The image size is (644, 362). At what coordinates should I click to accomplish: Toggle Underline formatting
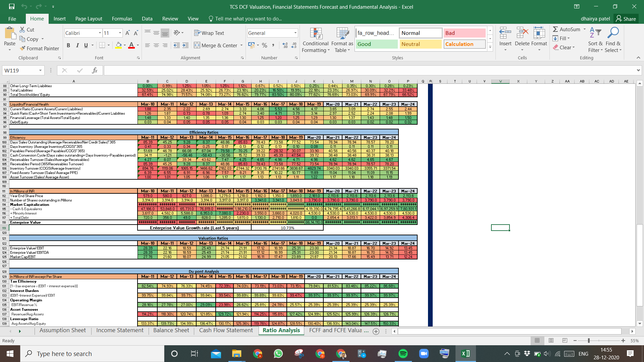click(x=86, y=45)
